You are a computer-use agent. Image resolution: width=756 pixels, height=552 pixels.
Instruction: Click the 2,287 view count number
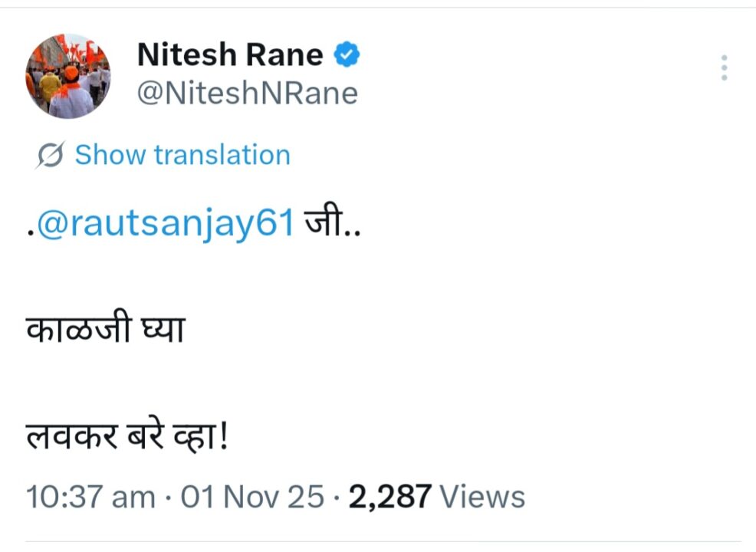390,497
